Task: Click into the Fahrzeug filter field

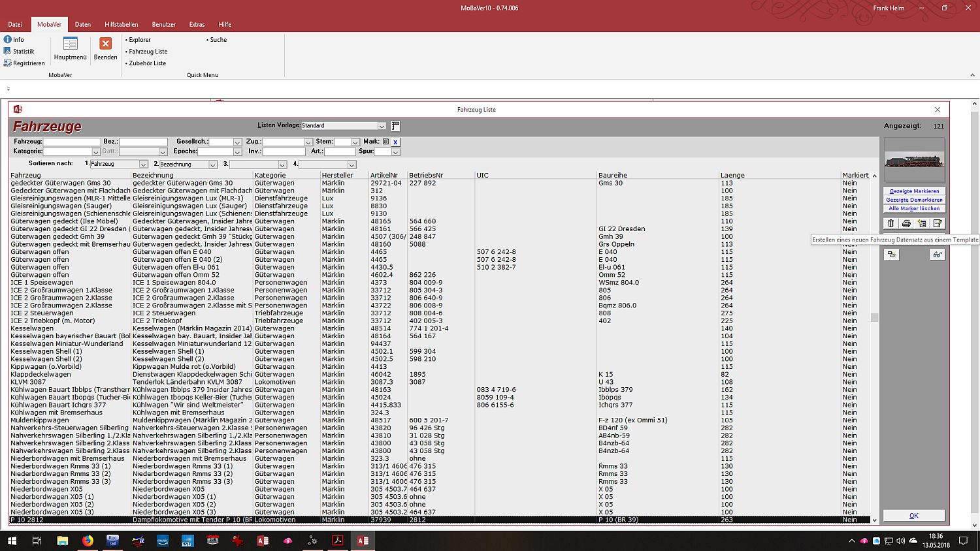Action: pos(72,142)
